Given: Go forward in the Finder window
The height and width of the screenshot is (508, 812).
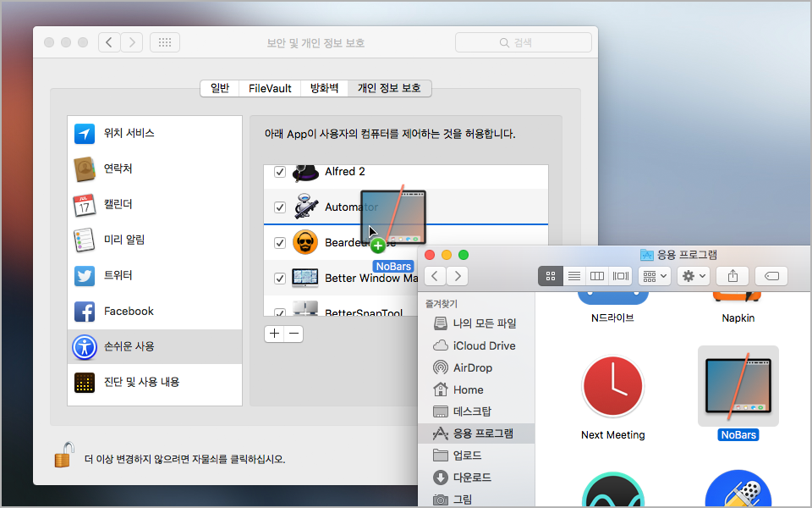Looking at the screenshot, I should point(458,276).
